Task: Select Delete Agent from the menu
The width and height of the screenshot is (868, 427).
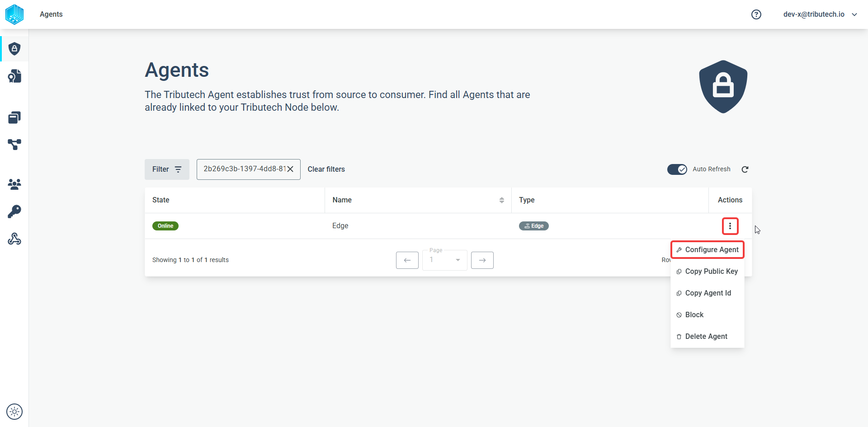Action: tap(708, 337)
